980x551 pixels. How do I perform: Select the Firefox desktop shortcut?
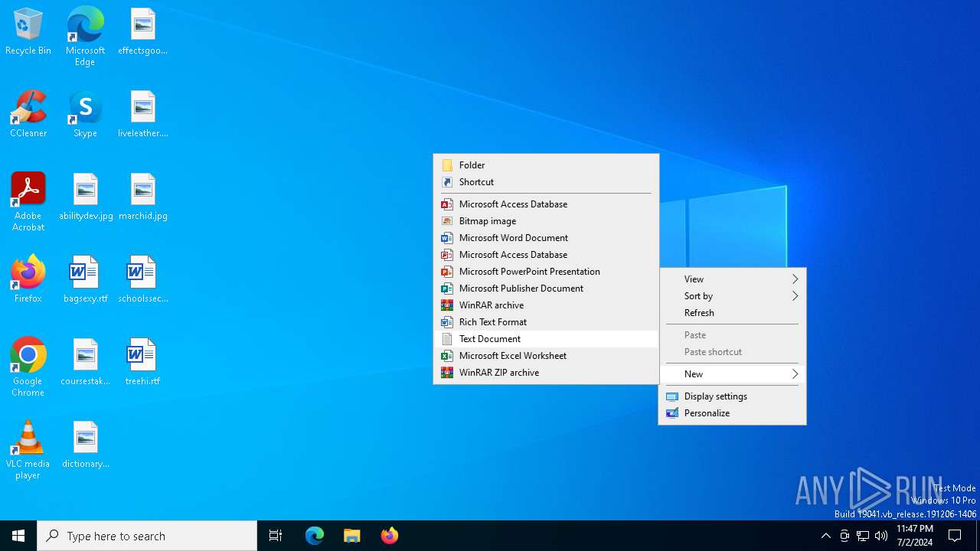click(x=28, y=280)
